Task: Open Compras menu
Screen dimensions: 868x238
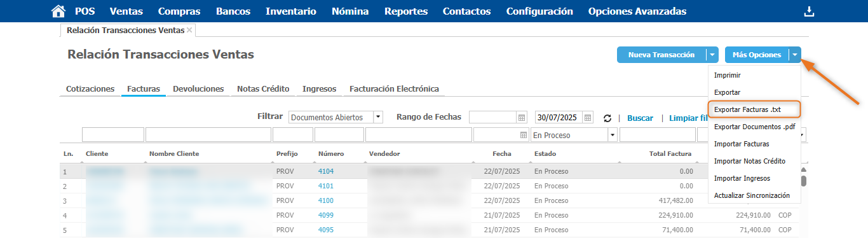Action: pos(179,11)
